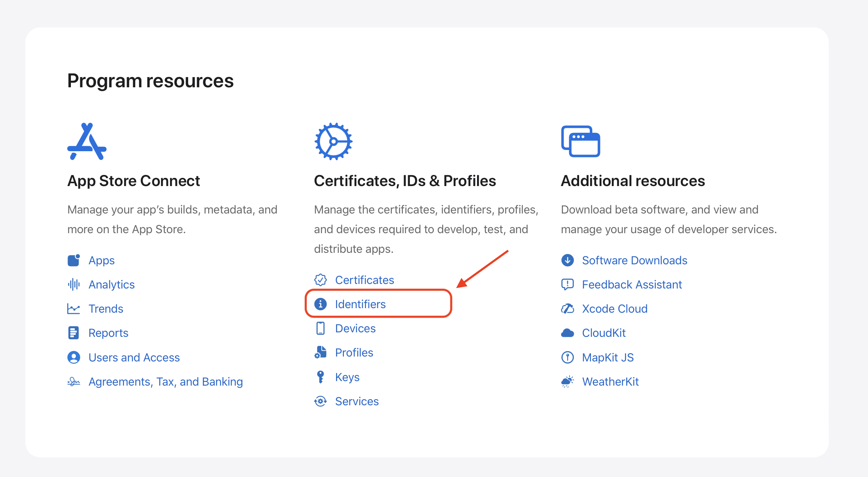Click the Software Downloads arrow icon

click(568, 260)
